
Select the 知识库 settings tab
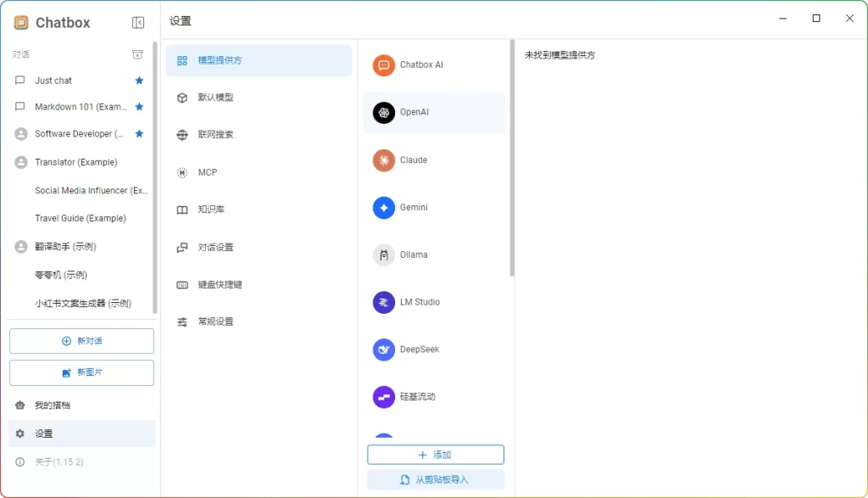tap(259, 210)
